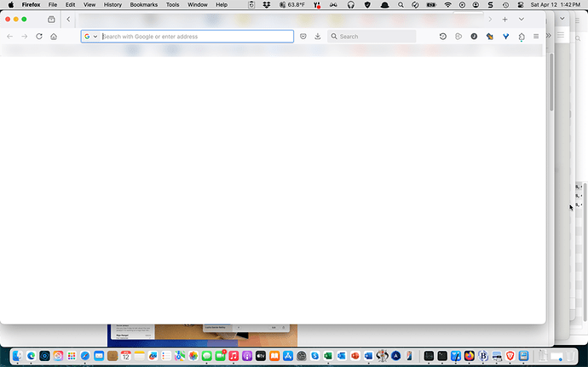
Task: Open Brave browser from the Dock
Action: click(510, 355)
